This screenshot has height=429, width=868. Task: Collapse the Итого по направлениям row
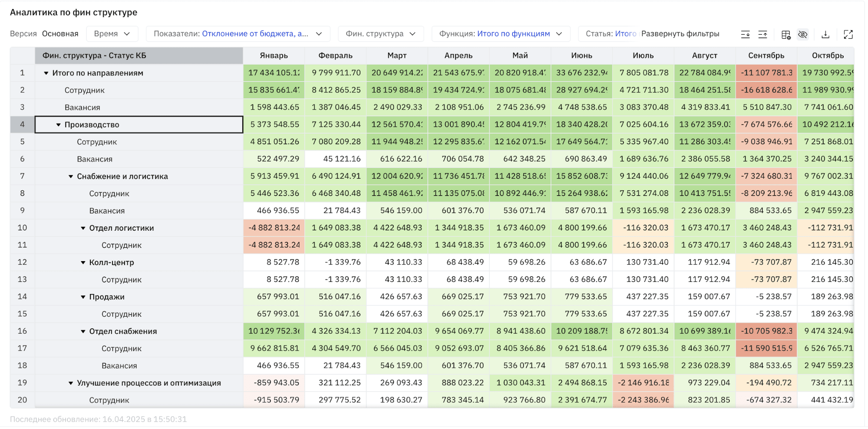[46, 73]
